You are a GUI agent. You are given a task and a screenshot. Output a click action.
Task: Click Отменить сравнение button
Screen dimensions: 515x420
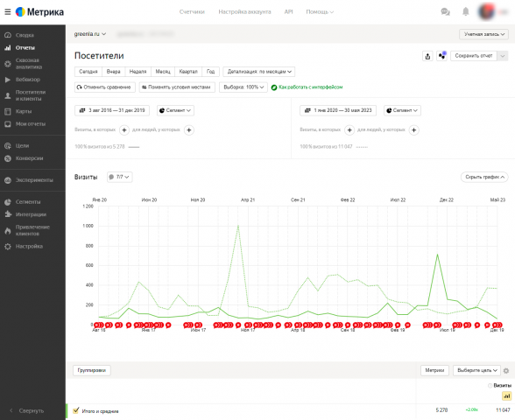point(105,87)
